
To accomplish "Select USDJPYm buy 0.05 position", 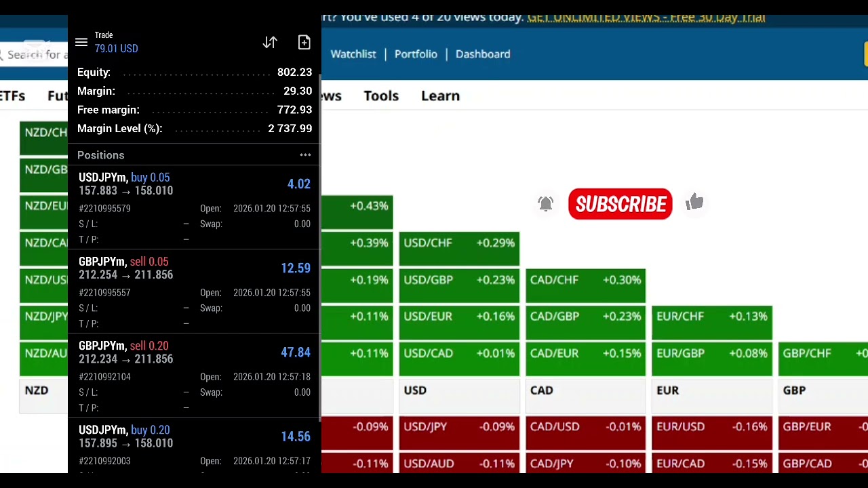I will pos(194,207).
